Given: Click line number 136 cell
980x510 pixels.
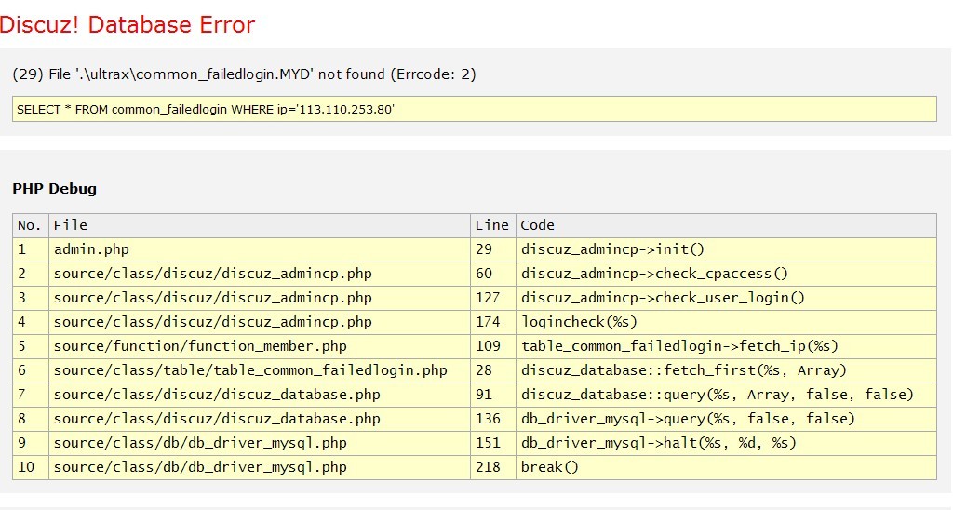Looking at the screenshot, I should 493,420.
